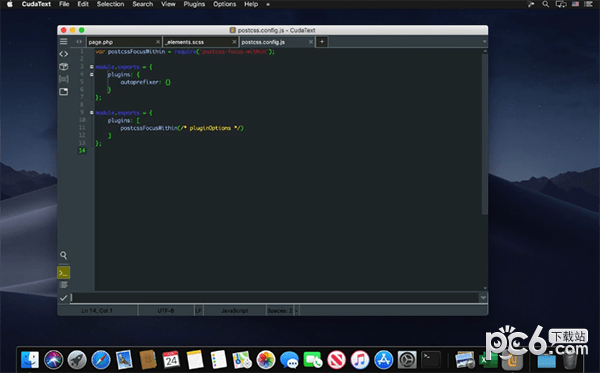The image size is (600, 373).
Task: Click the Validate checkmark icon
Action: [x=64, y=298]
